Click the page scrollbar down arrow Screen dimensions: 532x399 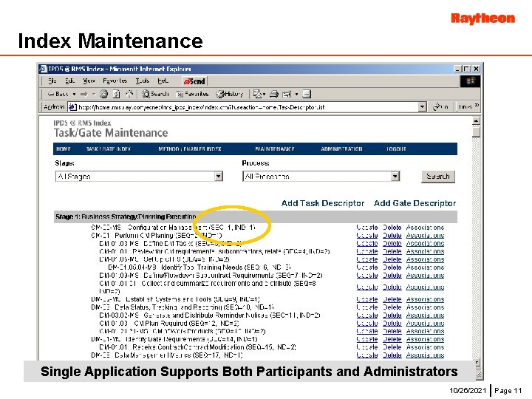pos(477,363)
